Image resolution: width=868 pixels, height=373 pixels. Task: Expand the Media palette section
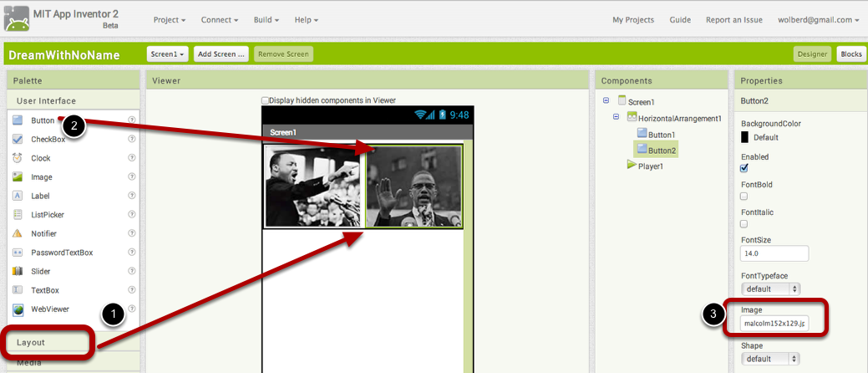pos(73,363)
